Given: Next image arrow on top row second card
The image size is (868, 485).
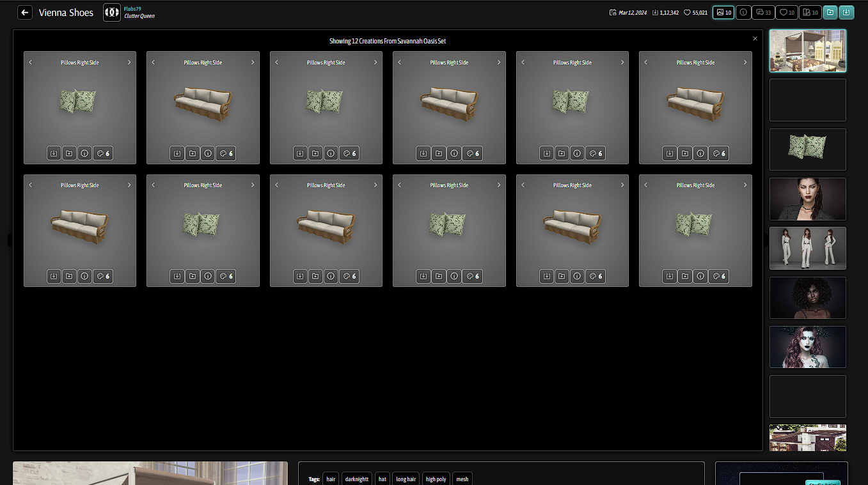Looking at the screenshot, I should (252, 63).
